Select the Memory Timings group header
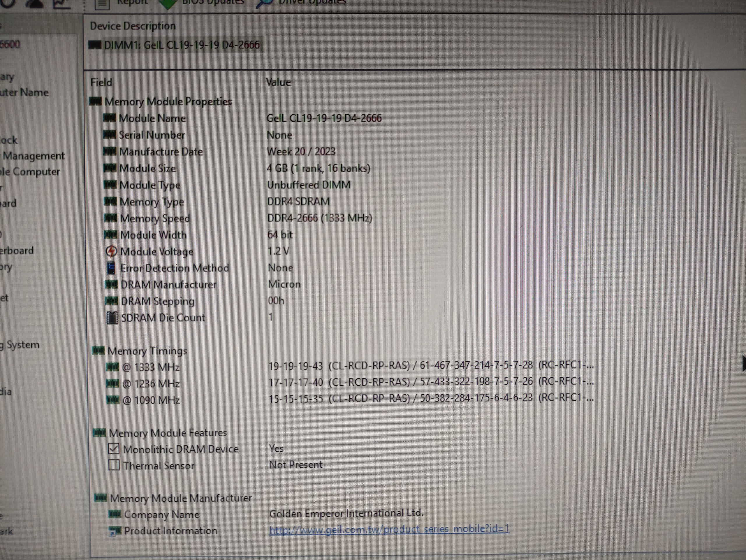This screenshot has height=560, width=746. [147, 351]
